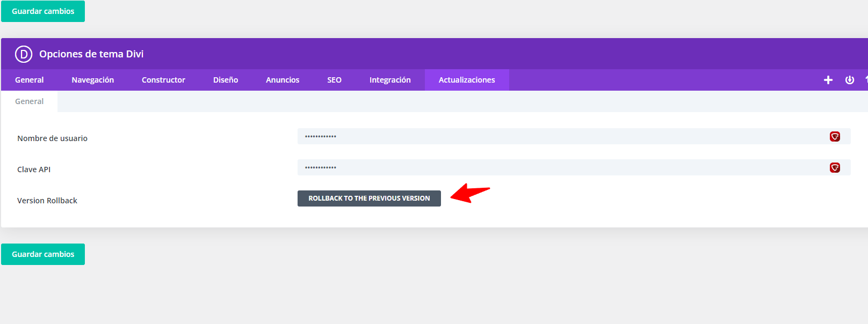Click Rollback to the Previous Version button
The height and width of the screenshot is (324, 868).
[x=369, y=198]
